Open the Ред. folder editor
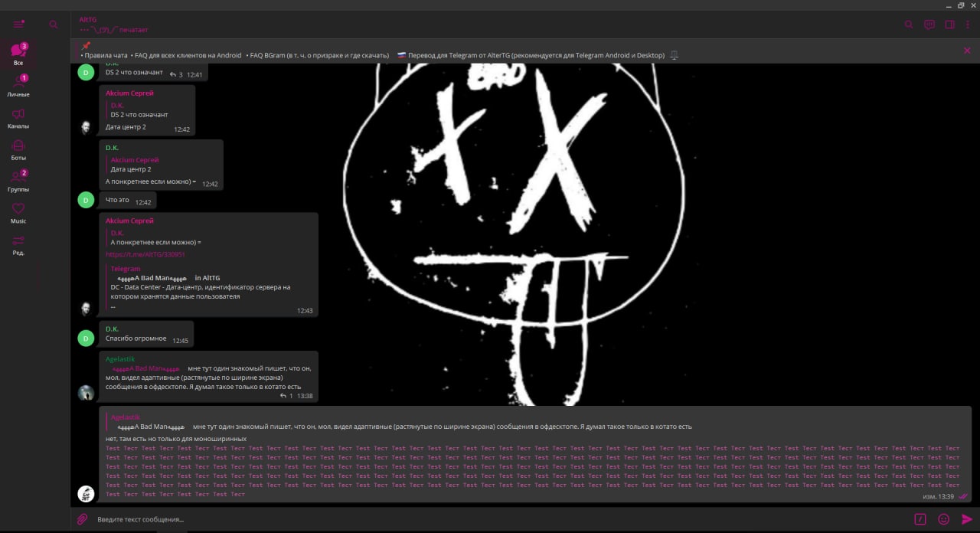The image size is (980, 533). click(x=18, y=244)
